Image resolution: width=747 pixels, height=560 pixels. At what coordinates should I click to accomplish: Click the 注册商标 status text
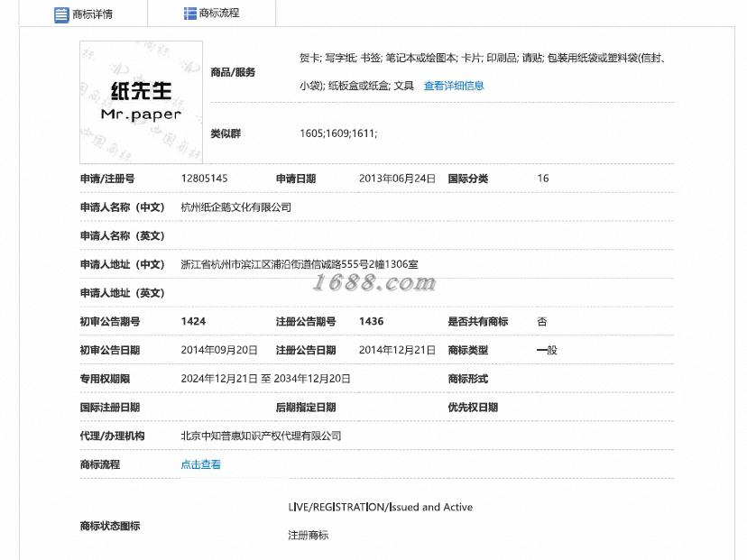308,536
